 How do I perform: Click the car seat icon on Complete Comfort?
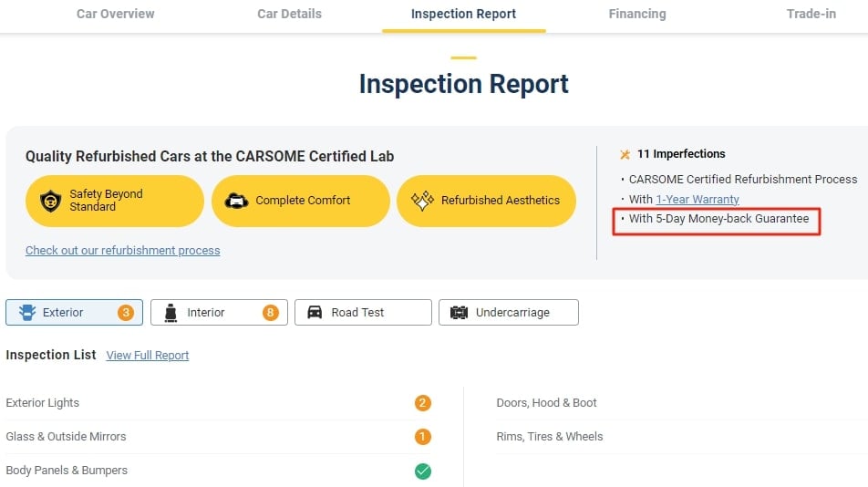tap(236, 201)
